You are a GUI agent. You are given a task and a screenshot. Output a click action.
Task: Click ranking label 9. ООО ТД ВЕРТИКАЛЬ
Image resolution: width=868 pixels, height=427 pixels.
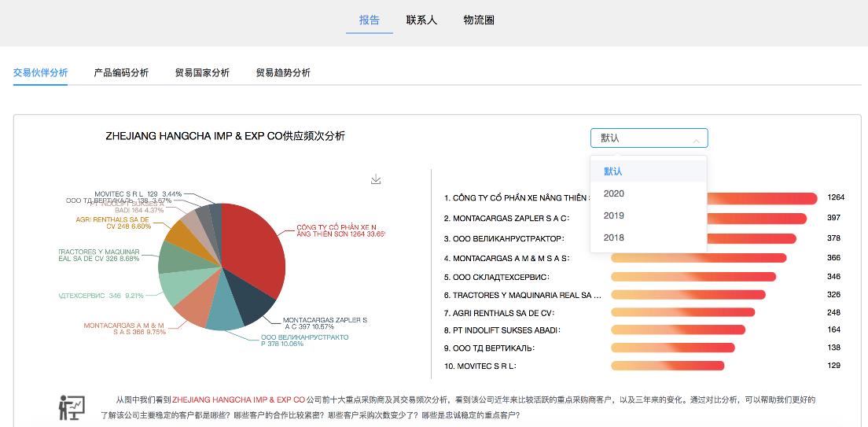(x=489, y=348)
